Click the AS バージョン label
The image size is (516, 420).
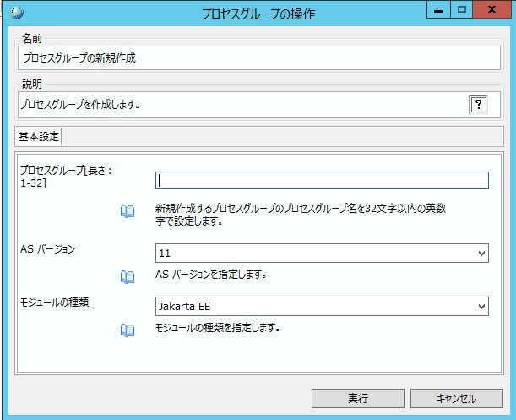pyautogui.click(x=48, y=249)
